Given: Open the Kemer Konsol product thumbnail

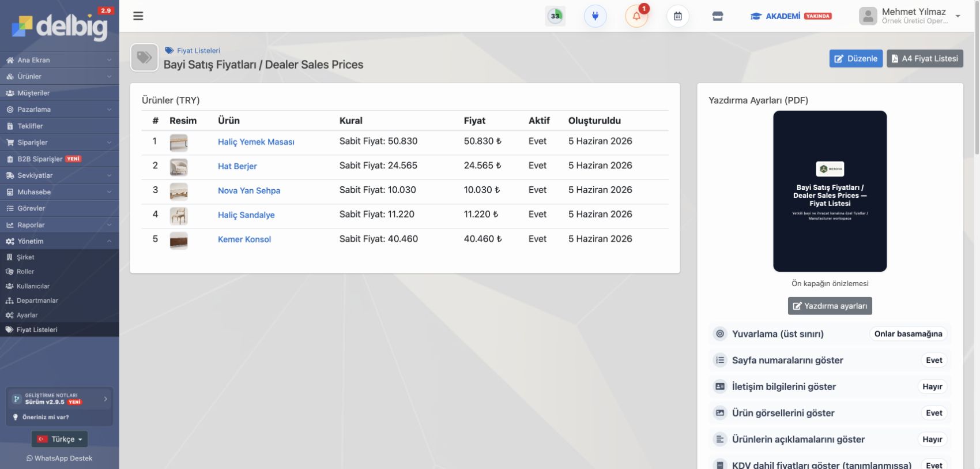Looking at the screenshot, I should tap(179, 240).
